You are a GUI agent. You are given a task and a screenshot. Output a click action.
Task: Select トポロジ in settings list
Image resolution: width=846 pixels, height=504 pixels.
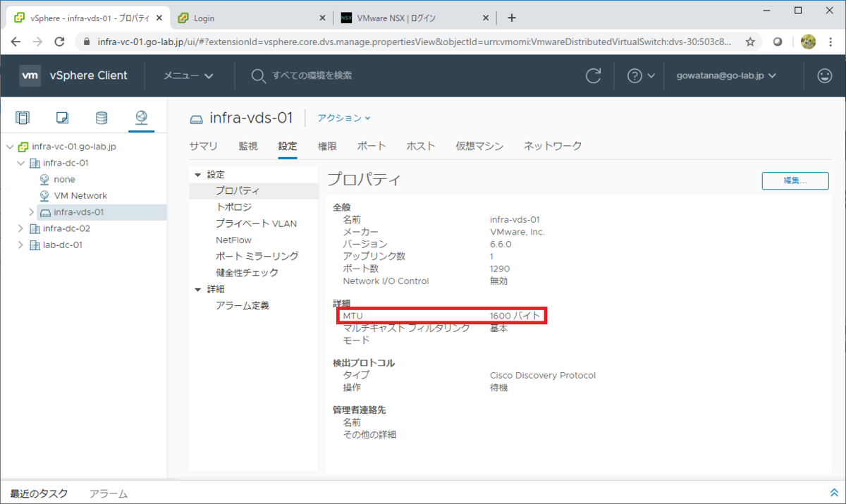click(x=233, y=207)
